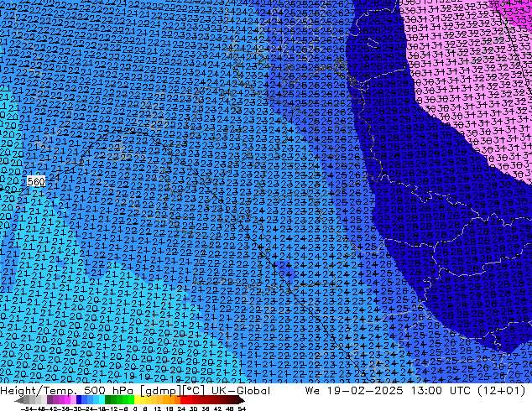Click the dark blue legend swatch

point(79,399)
